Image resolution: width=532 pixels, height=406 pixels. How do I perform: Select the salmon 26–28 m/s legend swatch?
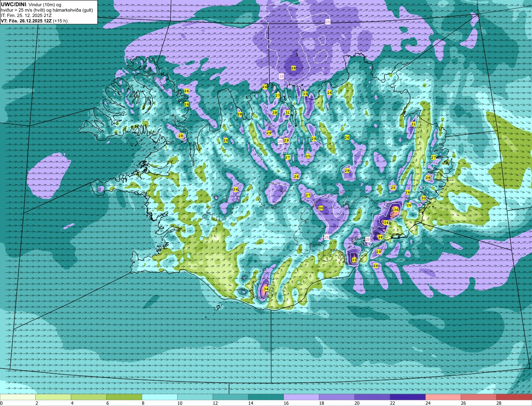coord(479,397)
